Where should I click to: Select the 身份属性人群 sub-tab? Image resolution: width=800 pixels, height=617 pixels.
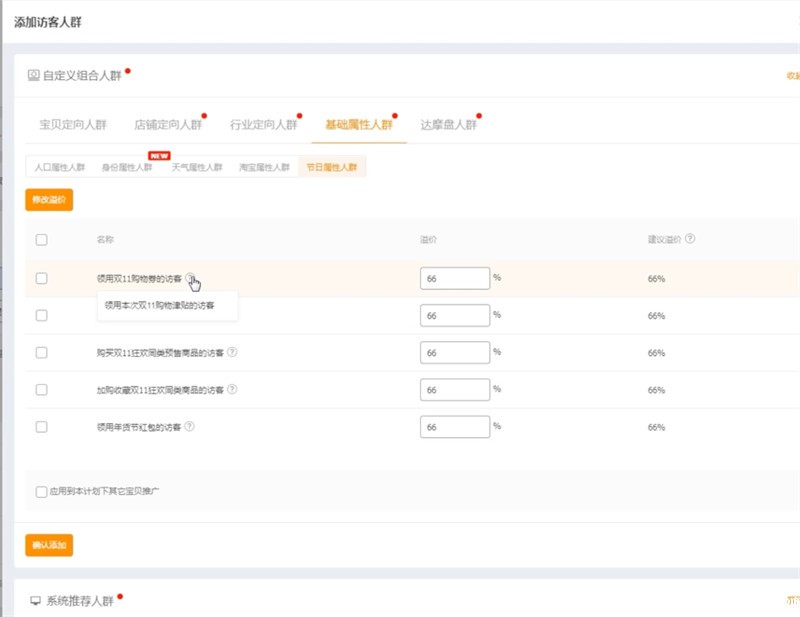127,167
